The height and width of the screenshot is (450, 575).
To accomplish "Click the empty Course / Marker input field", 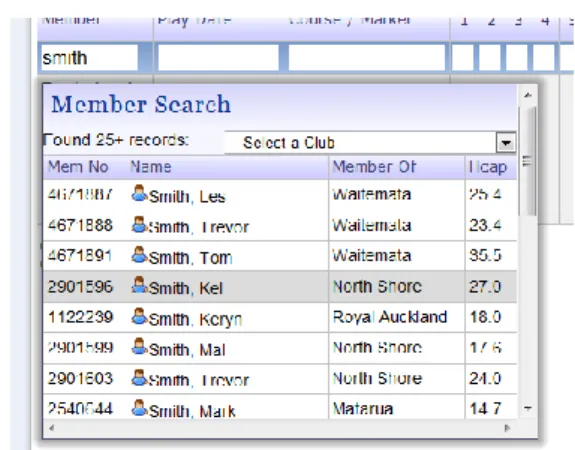I will (367, 58).
